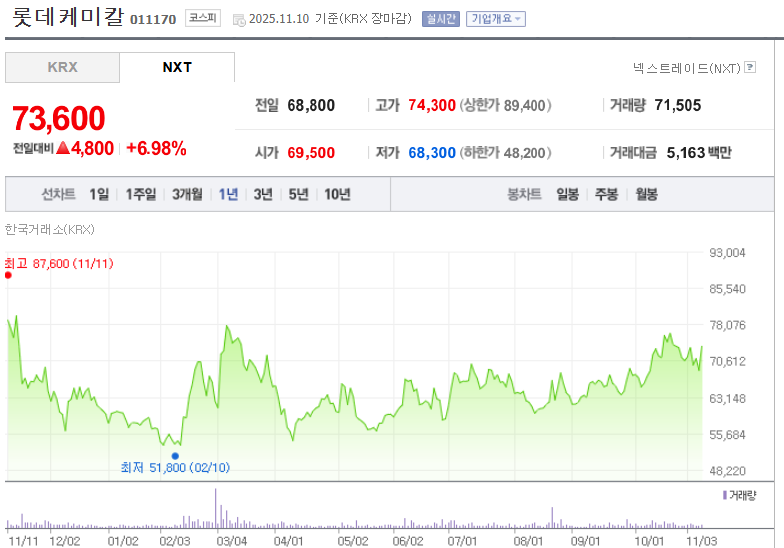Click the 거래량 legend in volume chart
The height and width of the screenshot is (548, 784).
pos(740,495)
